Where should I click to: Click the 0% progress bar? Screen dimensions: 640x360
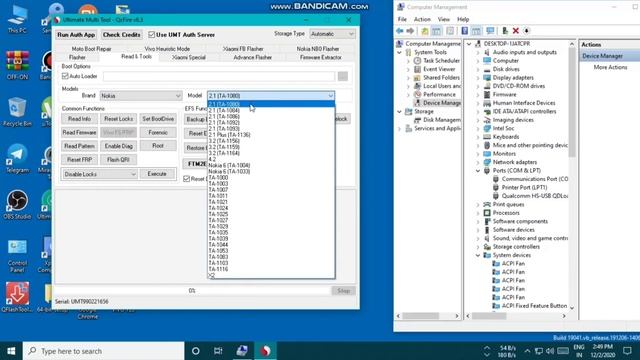tap(192, 291)
